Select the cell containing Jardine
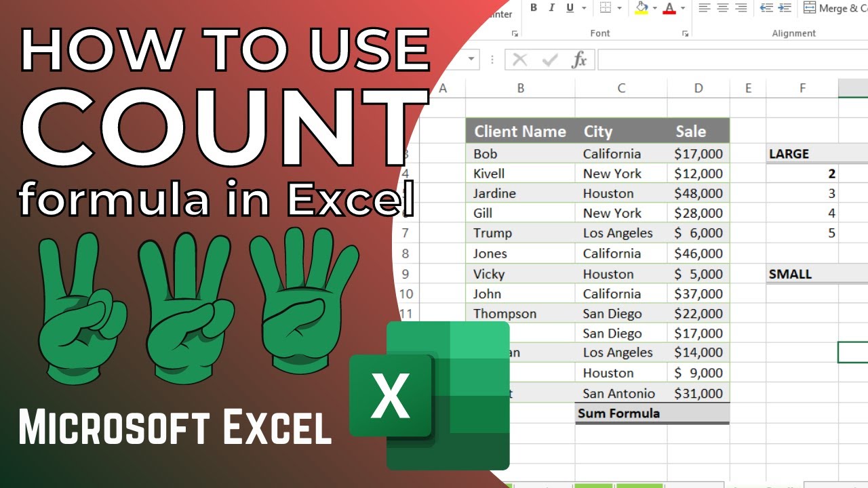The height and width of the screenshot is (488, 868). coord(520,193)
